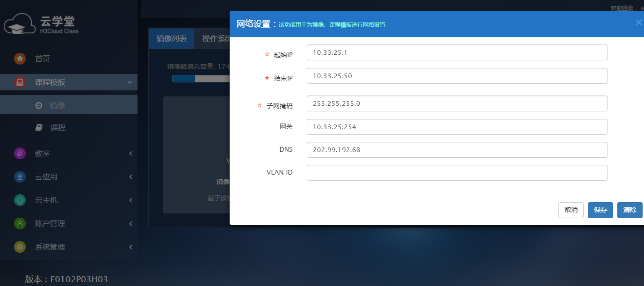Click the H3Cloud Class logo
644x286 pixels.
[x=41, y=24]
